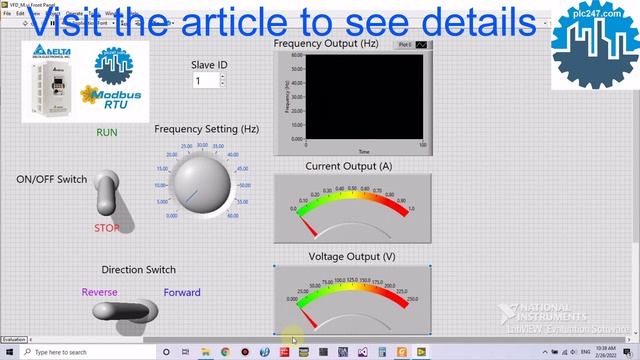The height and width of the screenshot is (360, 640).
Task: Click the horizontal scrollbar thumb
Action: coord(384,340)
